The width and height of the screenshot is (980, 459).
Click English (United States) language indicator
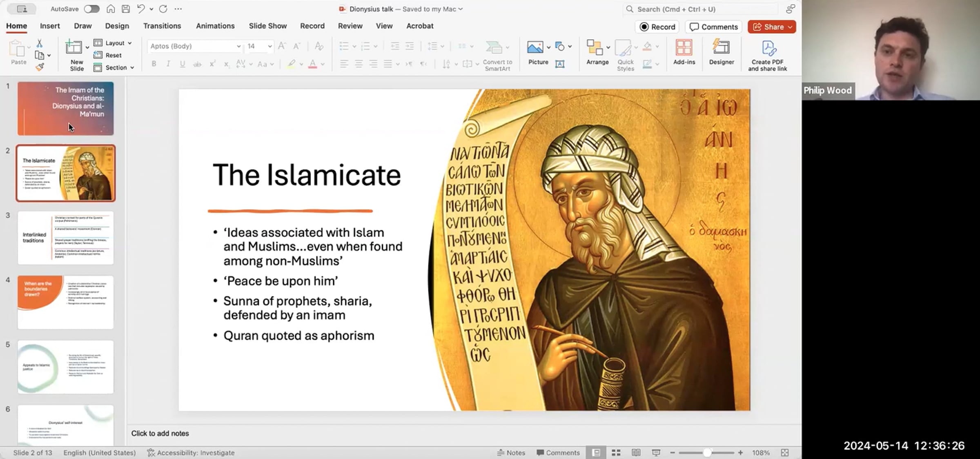click(x=100, y=452)
